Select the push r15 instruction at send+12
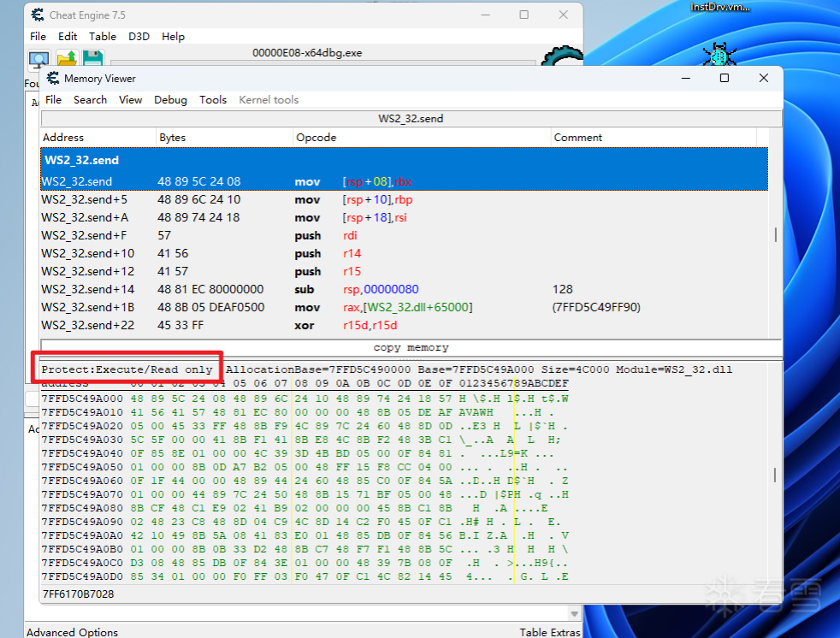Viewport: 840px width, 638px height. (404, 272)
